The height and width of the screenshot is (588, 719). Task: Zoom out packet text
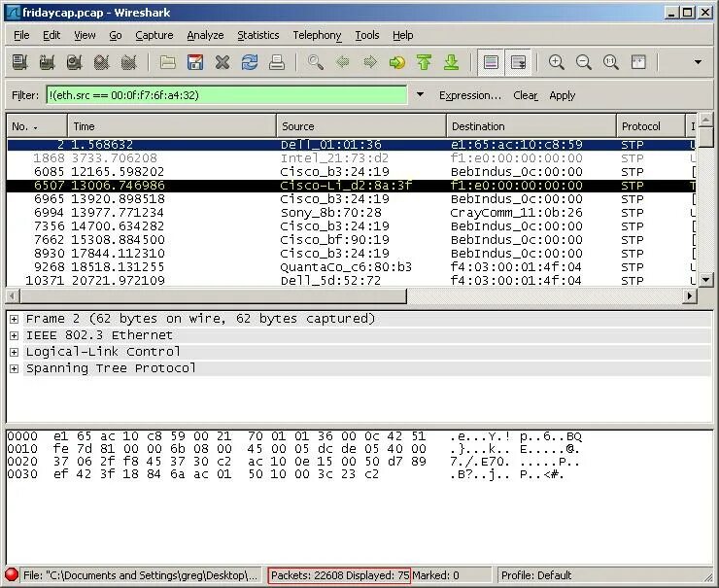click(584, 62)
